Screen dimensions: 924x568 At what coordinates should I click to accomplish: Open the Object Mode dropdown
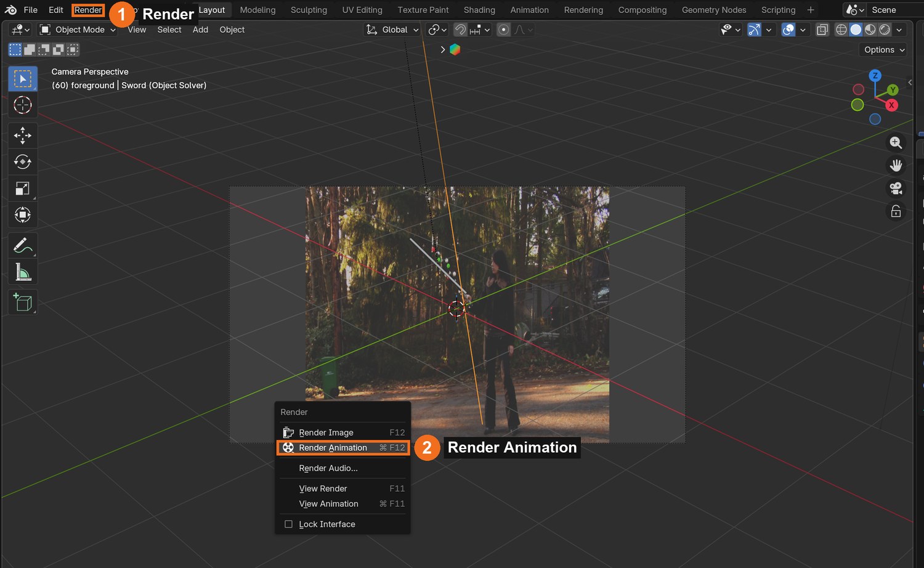[x=78, y=30]
